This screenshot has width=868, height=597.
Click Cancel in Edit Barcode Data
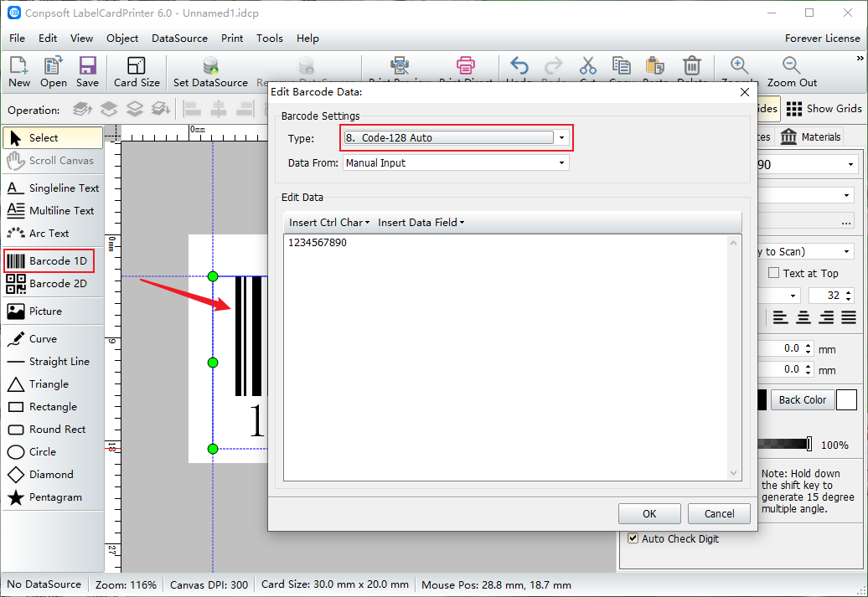click(x=719, y=513)
